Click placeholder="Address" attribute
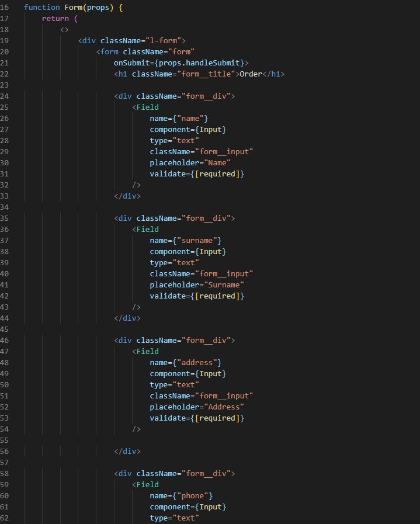 point(197,407)
